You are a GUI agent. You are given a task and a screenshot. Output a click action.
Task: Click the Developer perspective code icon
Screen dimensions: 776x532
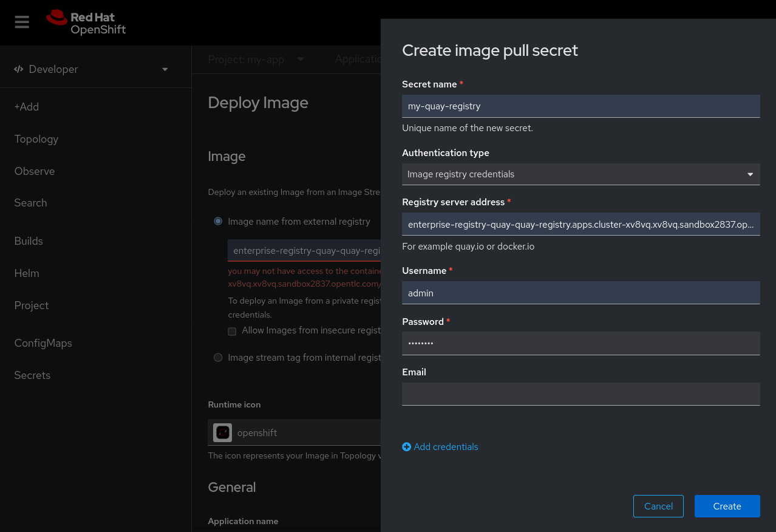point(19,69)
